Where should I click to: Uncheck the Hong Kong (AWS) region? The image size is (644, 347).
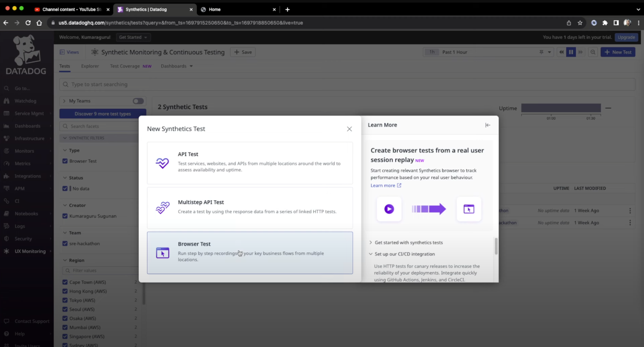65,291
